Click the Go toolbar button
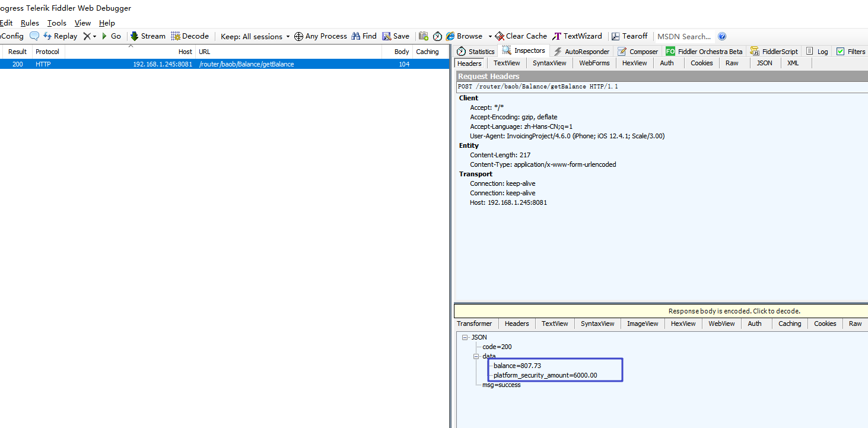The width and height of the screenshot is (868, 428). coord(111,36)
